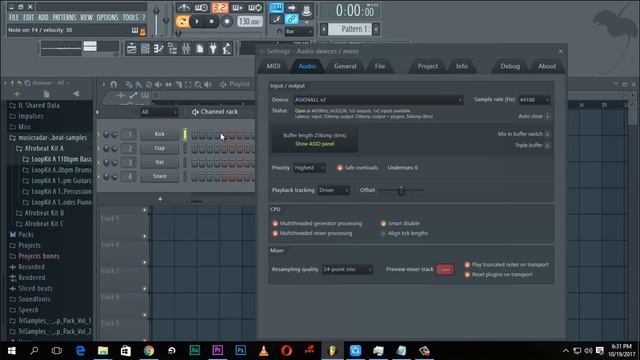The image size is (640, 360).
Task: Select the playlist mute tool icon
Action: pos(158,84)
